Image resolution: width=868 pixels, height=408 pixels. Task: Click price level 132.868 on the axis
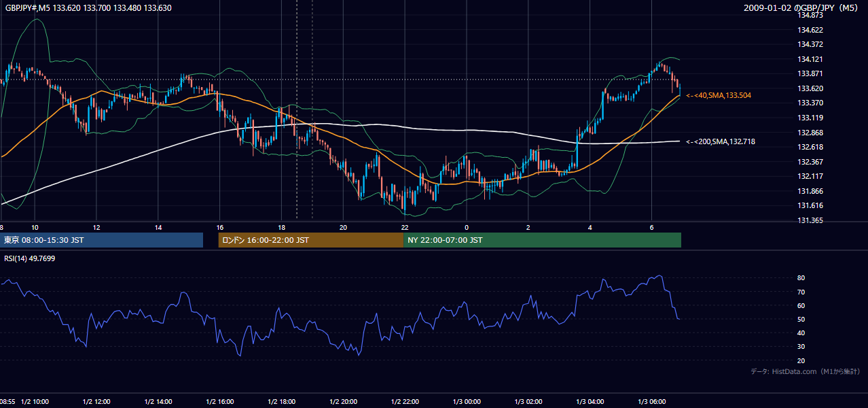coord(810,133)
